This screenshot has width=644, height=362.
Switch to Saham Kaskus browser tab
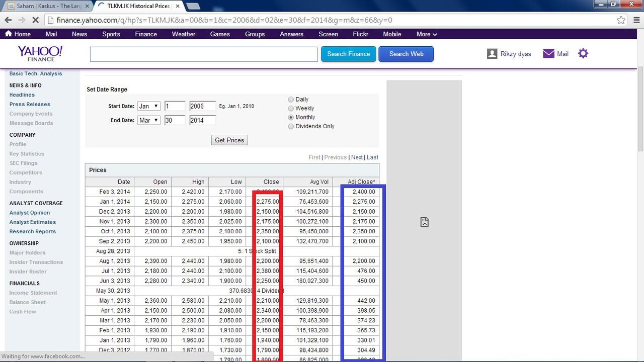[48, 6]
